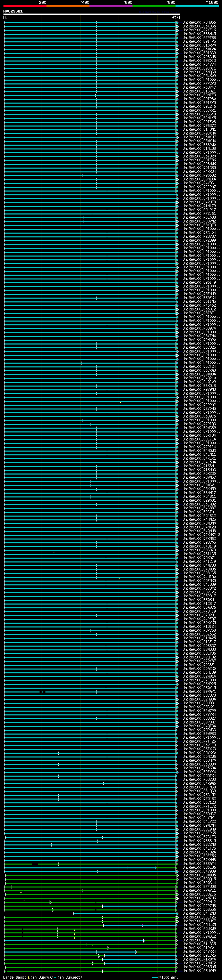
Task: Select the UniRef100_P54812 label
Action: pyautogui.click(x=199, y=516)
